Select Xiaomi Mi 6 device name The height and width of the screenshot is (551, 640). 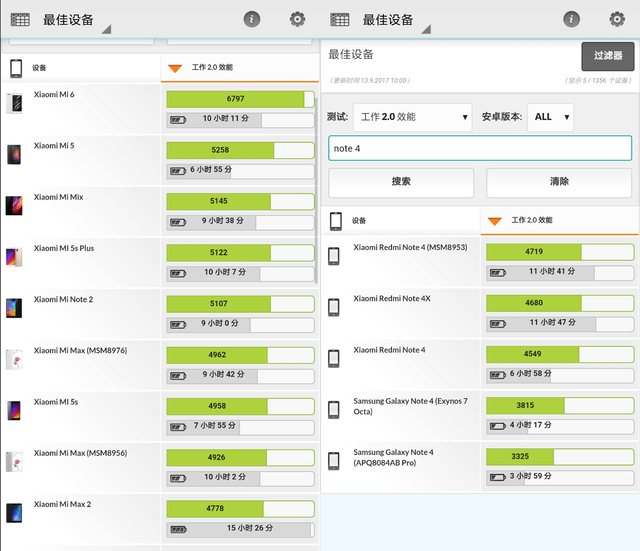point(54,95)
